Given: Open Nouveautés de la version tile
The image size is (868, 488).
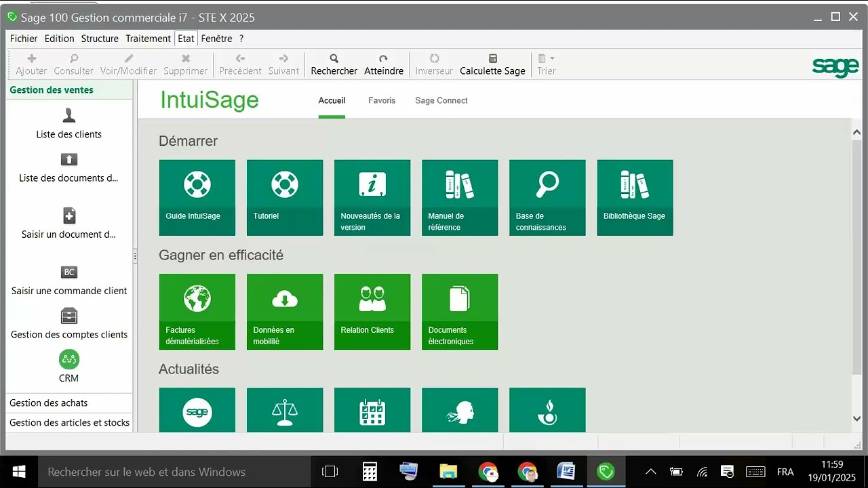Looking at the screenshot, I should 372,198.
